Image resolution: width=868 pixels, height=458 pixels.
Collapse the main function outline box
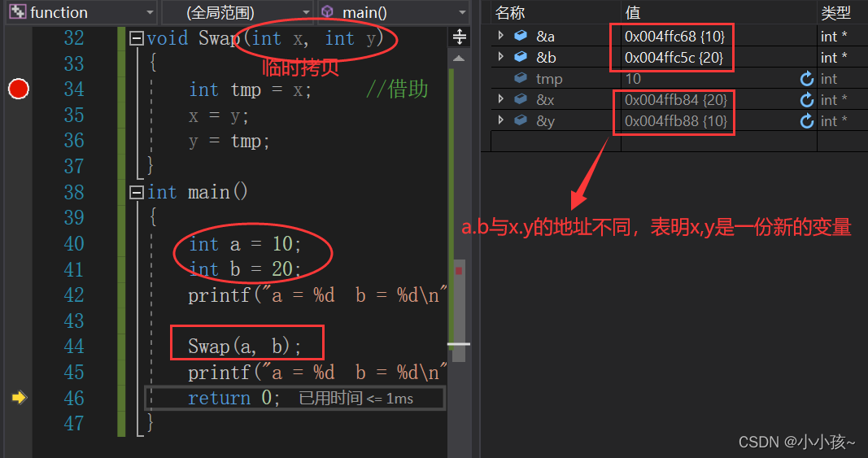pyautogui.click(x=136, y=192)
